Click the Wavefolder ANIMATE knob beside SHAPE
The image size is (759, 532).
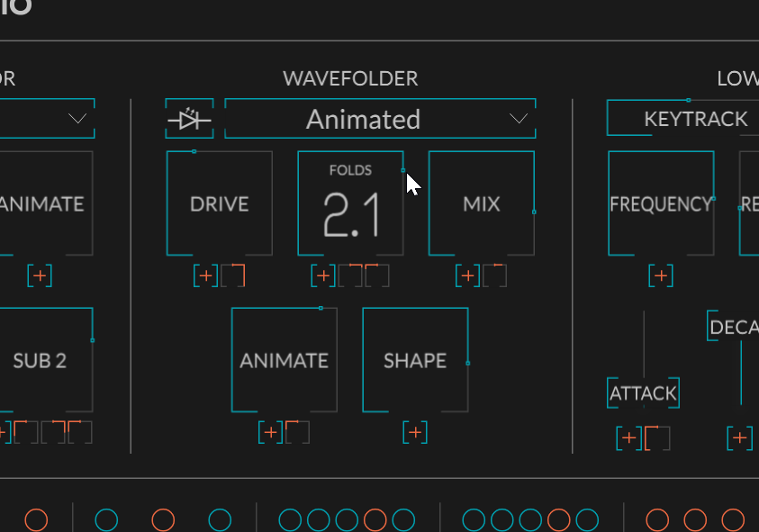[285, 360]
